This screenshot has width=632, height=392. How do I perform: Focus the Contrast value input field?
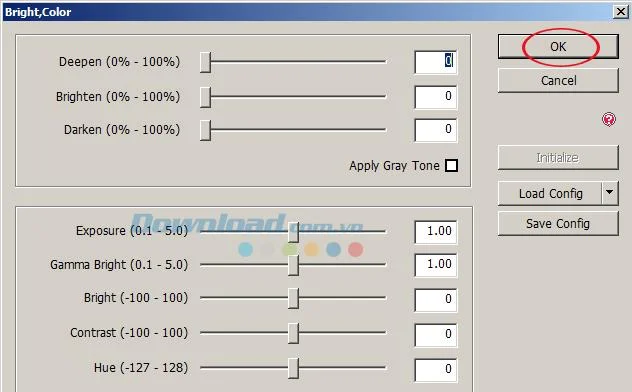[x=436, y=335]
